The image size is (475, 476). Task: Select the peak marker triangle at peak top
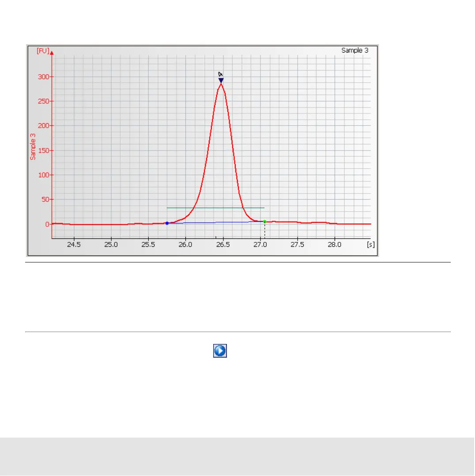221,80
